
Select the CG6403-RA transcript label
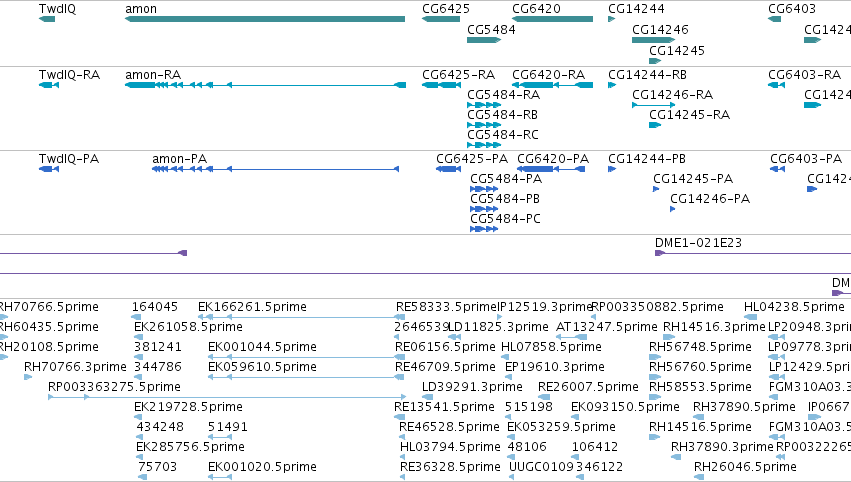click(804, 74)
